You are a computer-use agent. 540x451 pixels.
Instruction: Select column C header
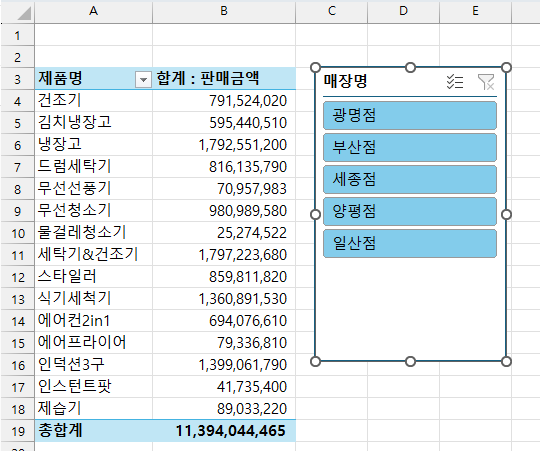coord(332,11)
